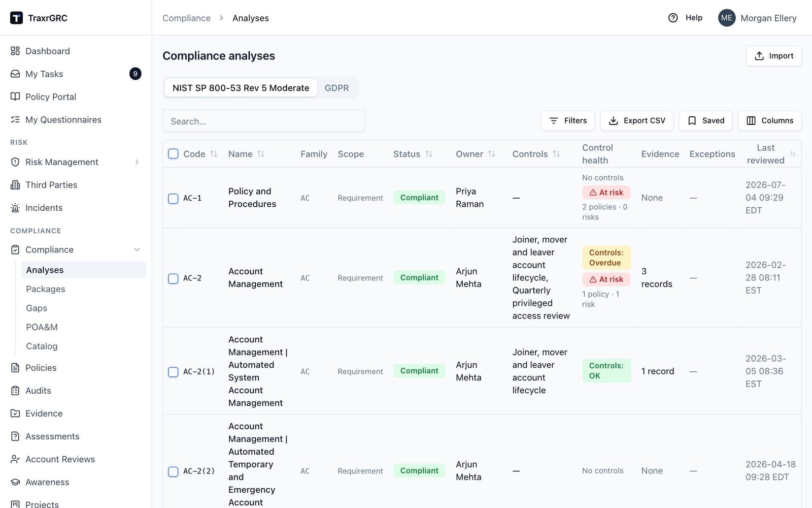Open Analyses in the Compliance submenu
812x508 pixels.
pyautogui.click(x=84, y=270)
